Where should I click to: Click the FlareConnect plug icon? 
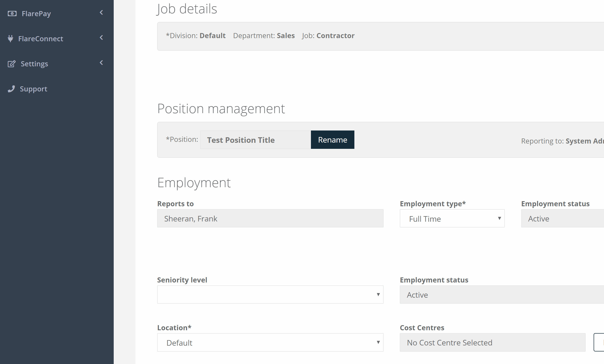click(x=10, y=38)
